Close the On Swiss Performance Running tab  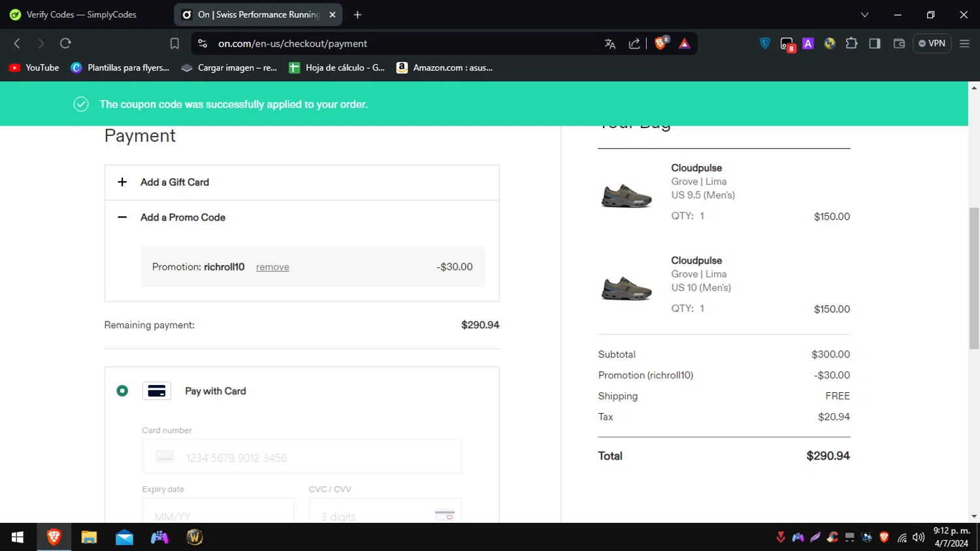(x=332, y=14)
